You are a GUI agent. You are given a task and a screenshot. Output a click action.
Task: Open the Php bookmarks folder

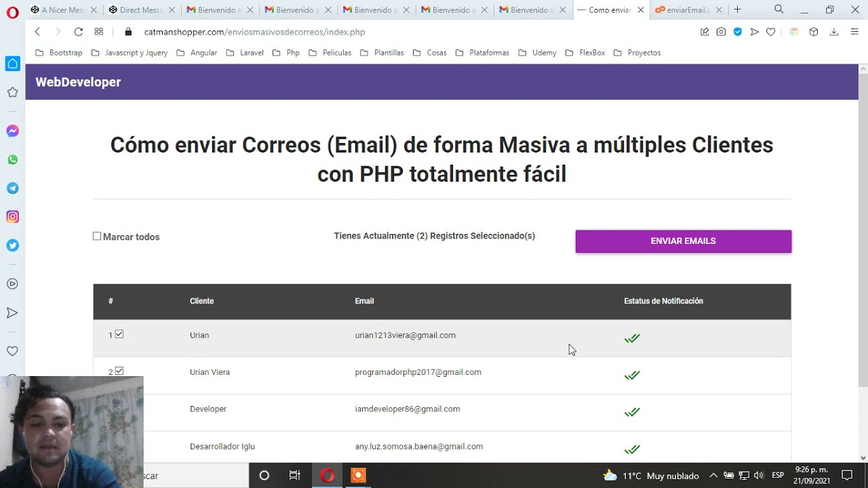pyautogui.click(x=286, y=53)
